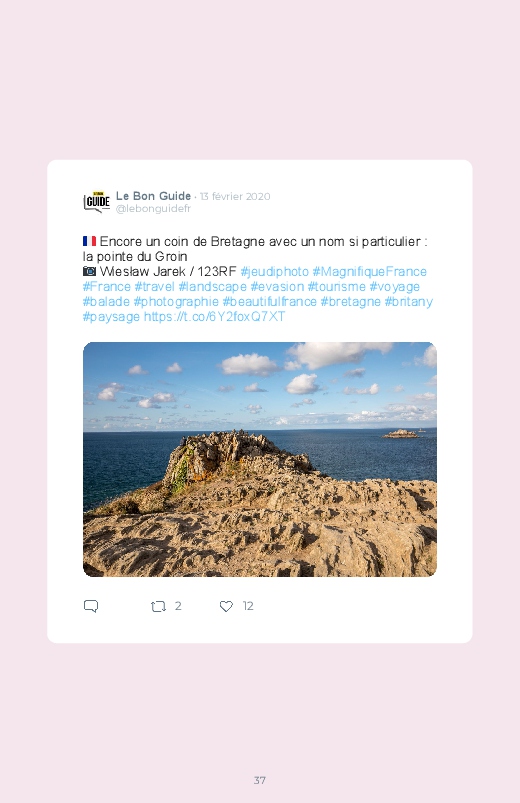Image resolution: width=520 pixels, height=803 pixels.
Task: Click the 13 février 2020 date
Action: (x=235, y=196)
